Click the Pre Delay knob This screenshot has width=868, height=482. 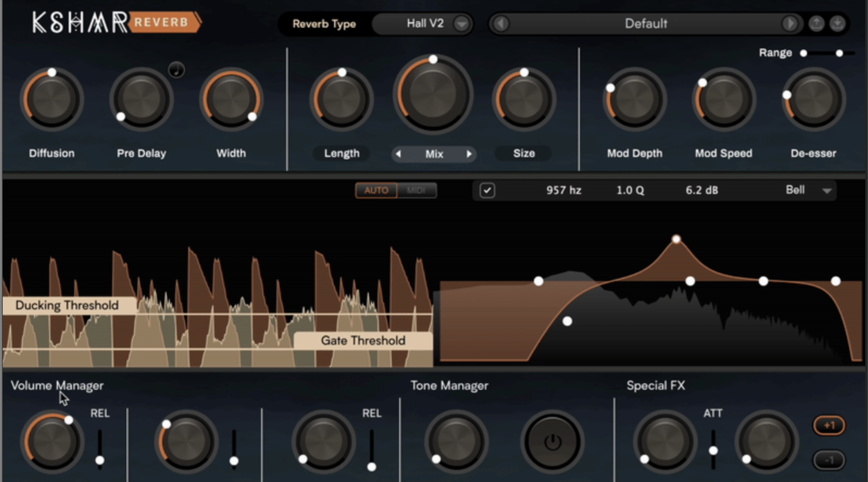coord(142,99)
